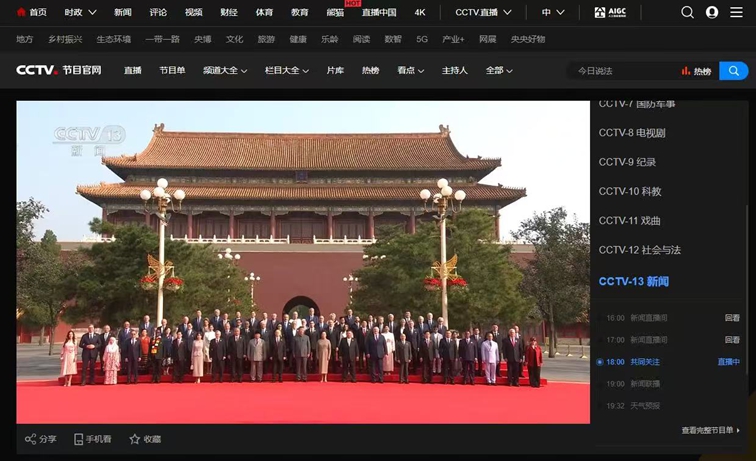The image size is (756, 461).
Task: Select the 18:00 共同关注 live program
Action: coord(645,361)
